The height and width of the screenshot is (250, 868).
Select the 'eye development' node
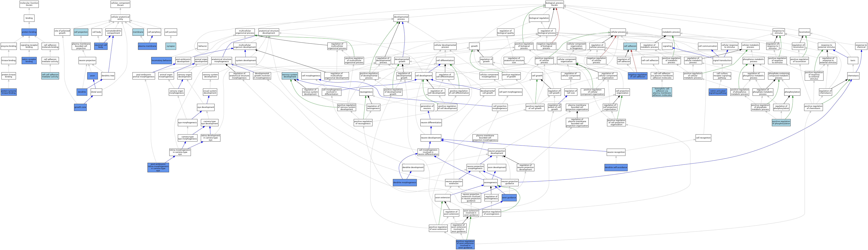point(206,107)
